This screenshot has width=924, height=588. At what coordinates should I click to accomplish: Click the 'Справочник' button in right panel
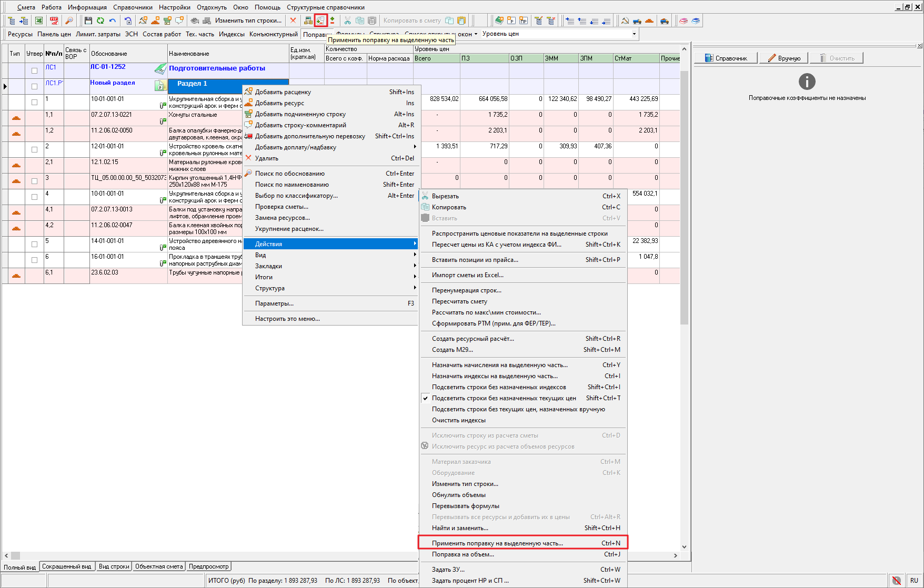[726, 58]
